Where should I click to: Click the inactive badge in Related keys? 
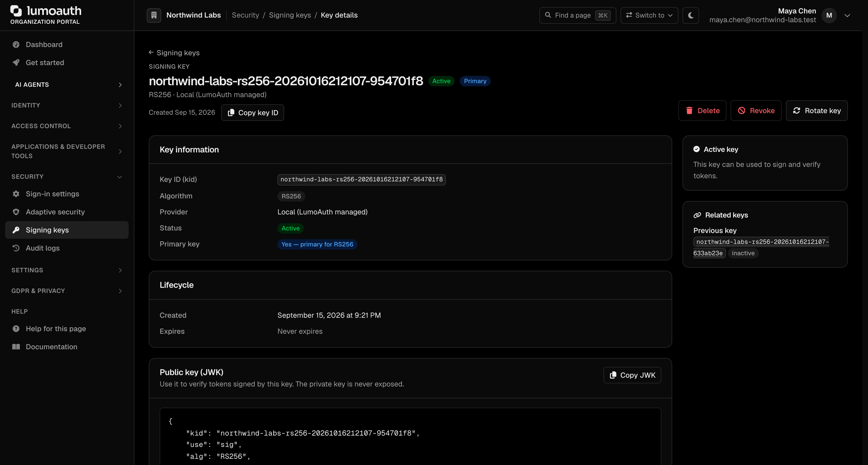click(743, 253)
